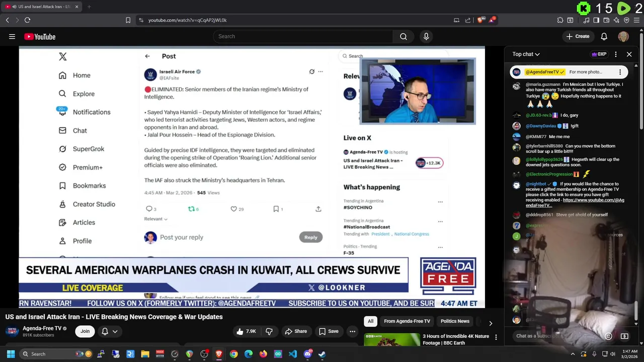This screenshot has width=644, height=362.
Task: Open the chat emoji picker
Action: tap(608, 336)
